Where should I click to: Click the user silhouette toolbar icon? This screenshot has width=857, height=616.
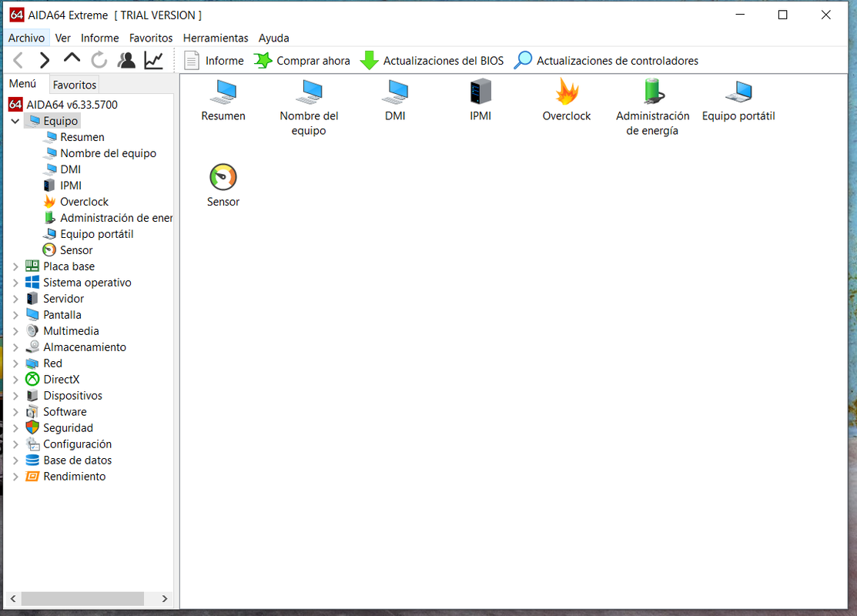coord(126,60)
